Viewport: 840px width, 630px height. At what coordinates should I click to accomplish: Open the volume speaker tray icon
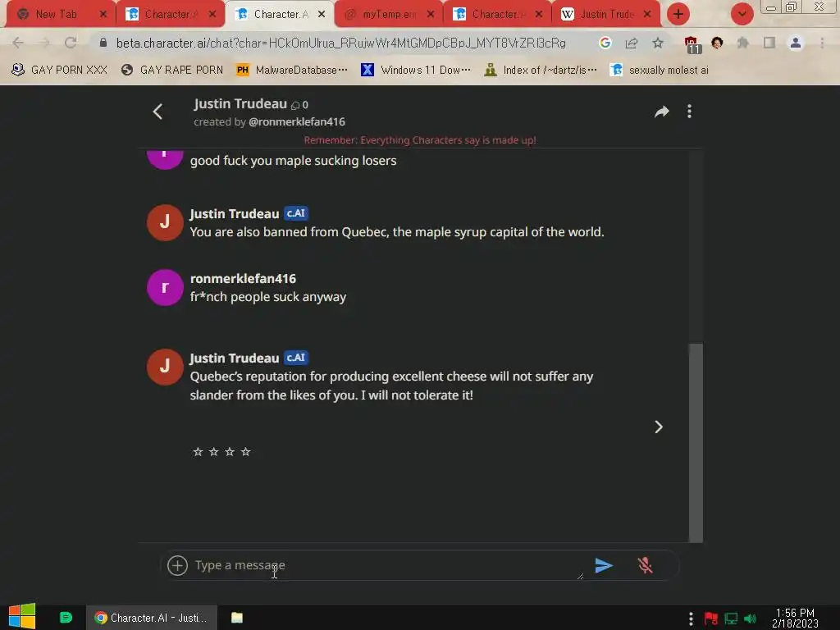[x=750, y=619]
